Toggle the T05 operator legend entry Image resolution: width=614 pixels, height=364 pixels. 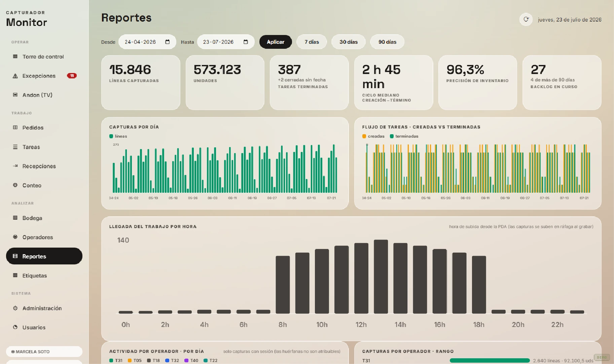[x=135, y=360]
